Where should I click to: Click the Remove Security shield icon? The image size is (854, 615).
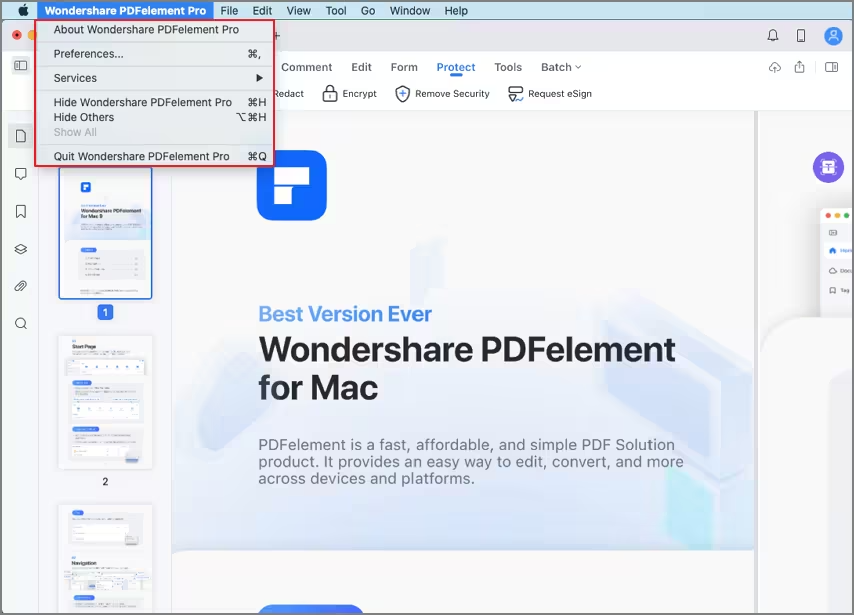tap(402, 94)
